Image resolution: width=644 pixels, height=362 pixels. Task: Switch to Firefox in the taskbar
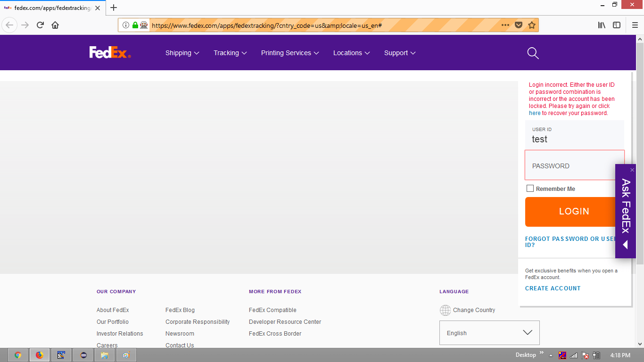point(39,355)
